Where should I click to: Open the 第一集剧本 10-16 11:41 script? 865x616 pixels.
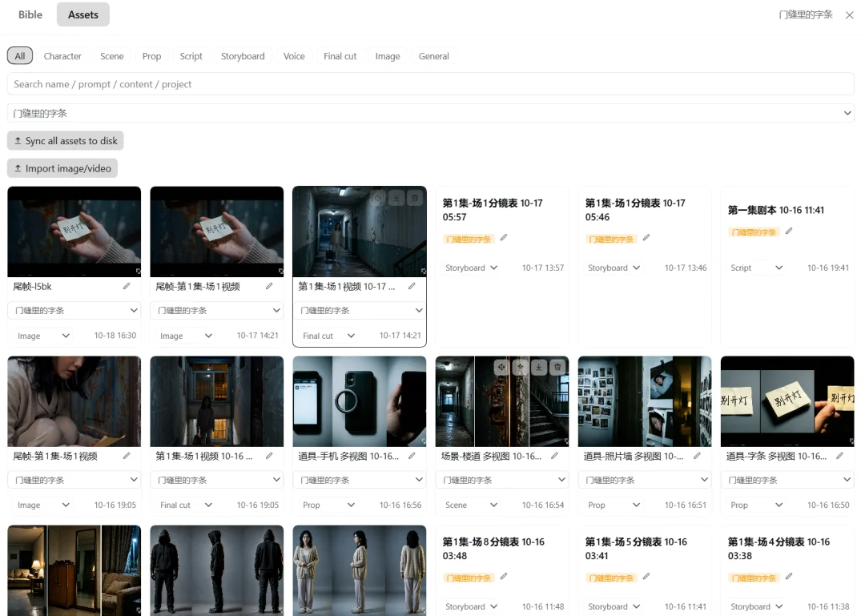[775, 210]
